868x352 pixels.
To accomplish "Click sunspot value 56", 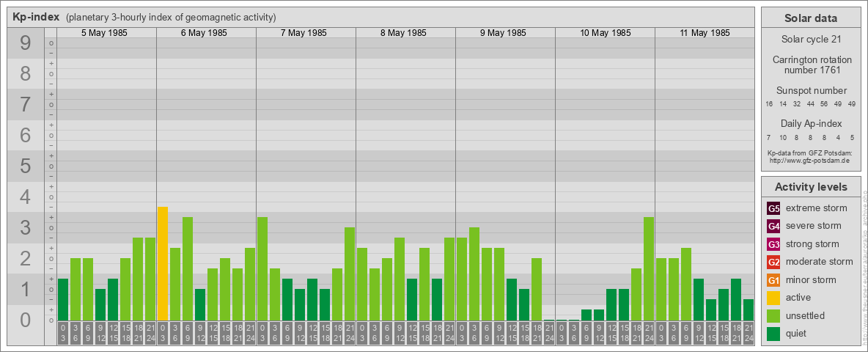I will point(824,104).
